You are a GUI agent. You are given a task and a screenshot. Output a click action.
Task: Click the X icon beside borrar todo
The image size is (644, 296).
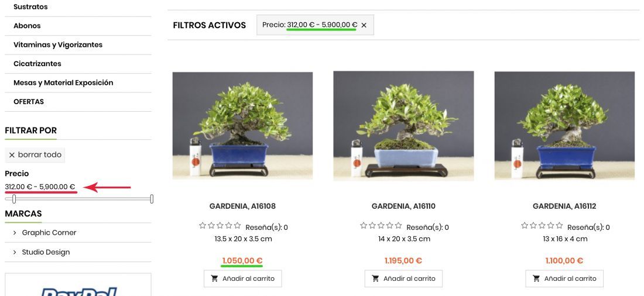click(x=12, y=155)
